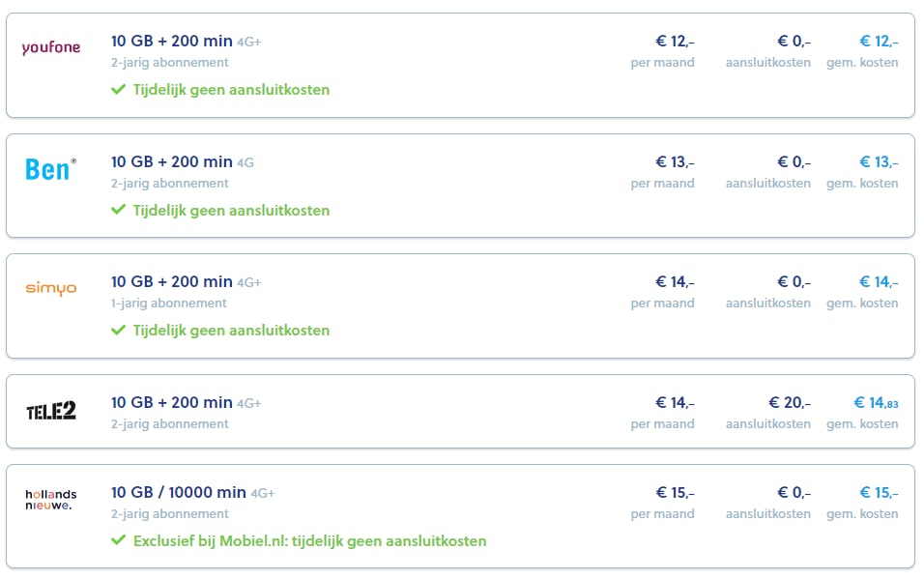Click the hollandsnieuwe provider logo
The height and width of the screenshot is (579, 924).
50,500
